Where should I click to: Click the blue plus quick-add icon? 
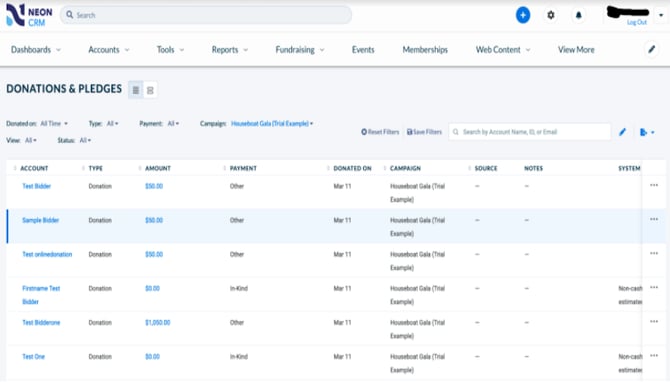523,15
